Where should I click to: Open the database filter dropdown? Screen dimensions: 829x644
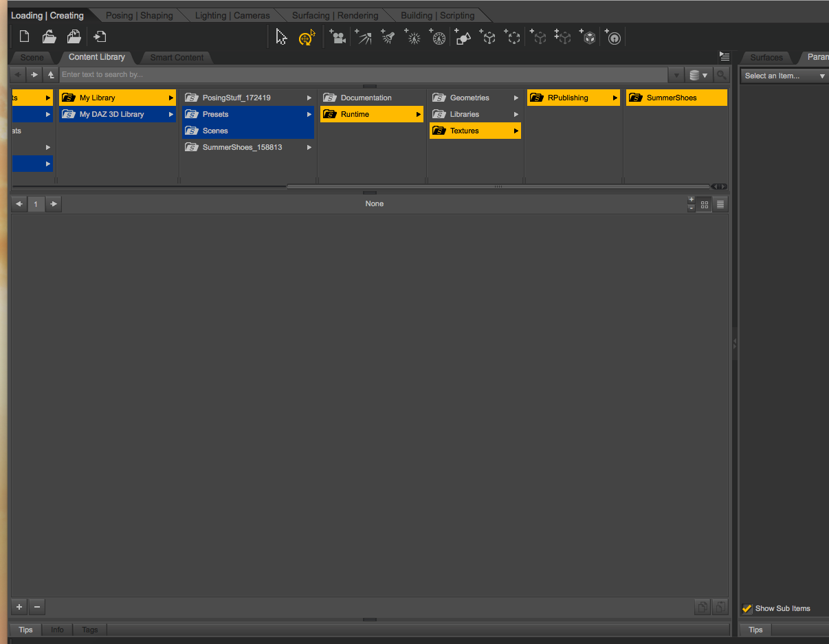pyautogui.click(x=698, y=75)
